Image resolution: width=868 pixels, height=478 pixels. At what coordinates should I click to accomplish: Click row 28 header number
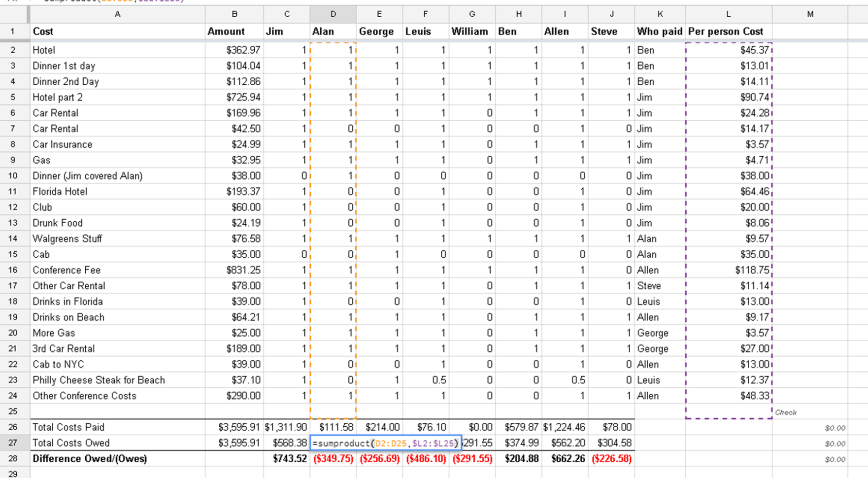[13, 458]
